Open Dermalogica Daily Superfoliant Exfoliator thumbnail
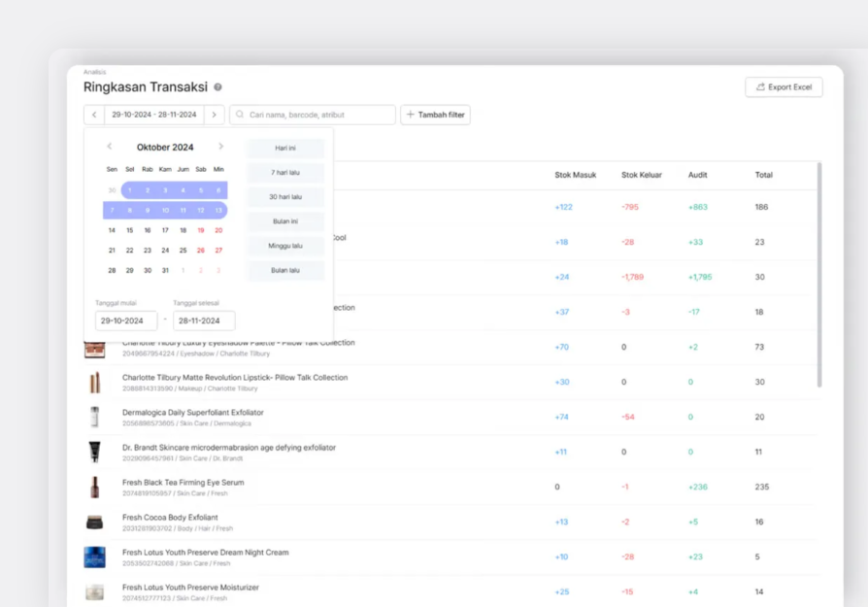This screenshot has height=607, width=868. click(94, 417)
